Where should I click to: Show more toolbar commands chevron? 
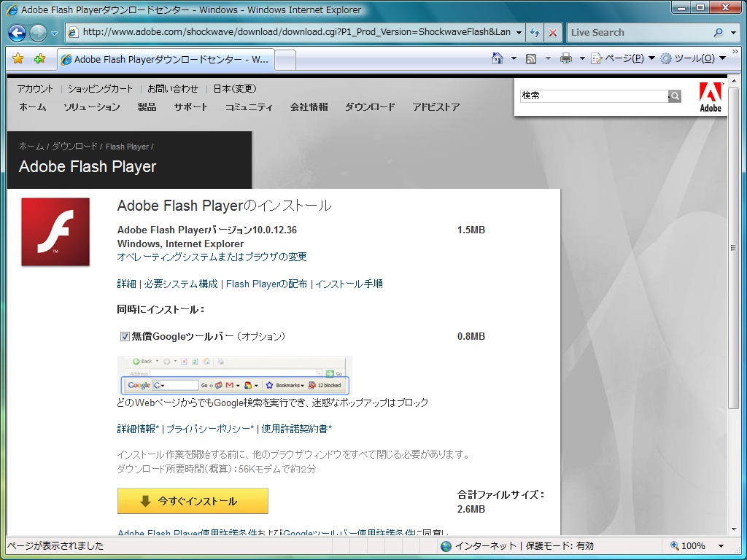pos(735,52)
